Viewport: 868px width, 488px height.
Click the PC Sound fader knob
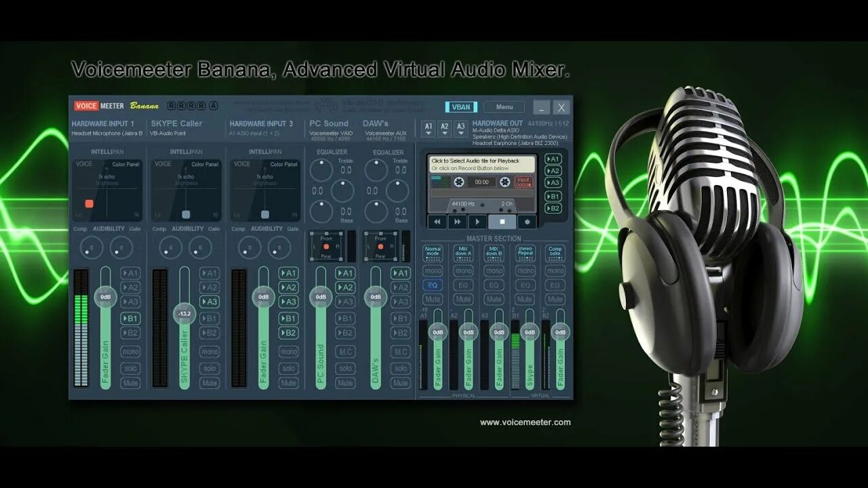[321, 297]
